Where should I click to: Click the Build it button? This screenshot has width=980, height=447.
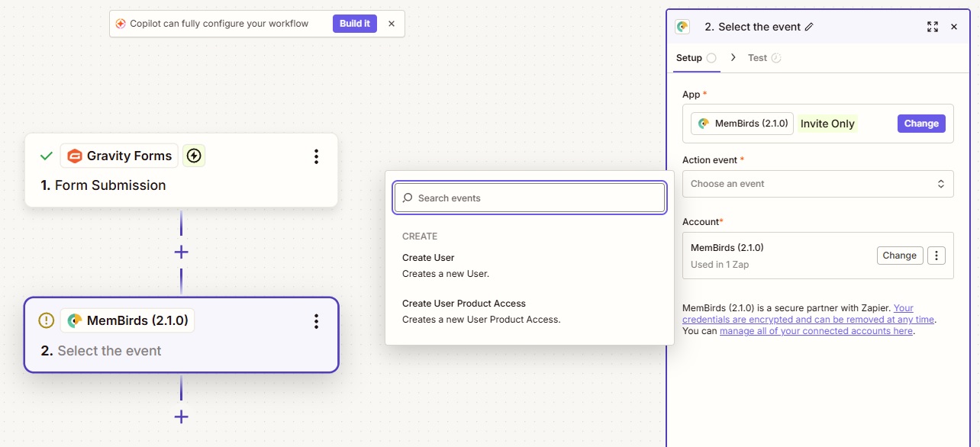click(355, 24)
